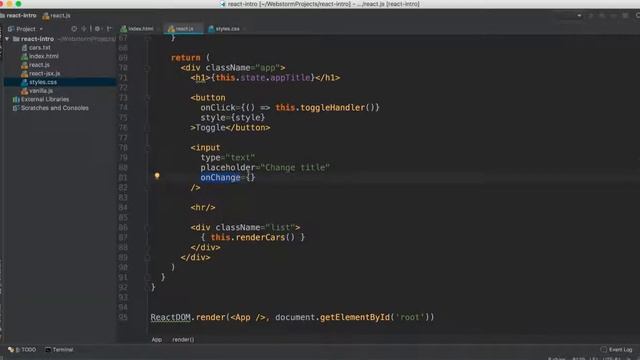Click line number 78 in the gutter
The height and width of the screenshot is (360, 640).
123,148
